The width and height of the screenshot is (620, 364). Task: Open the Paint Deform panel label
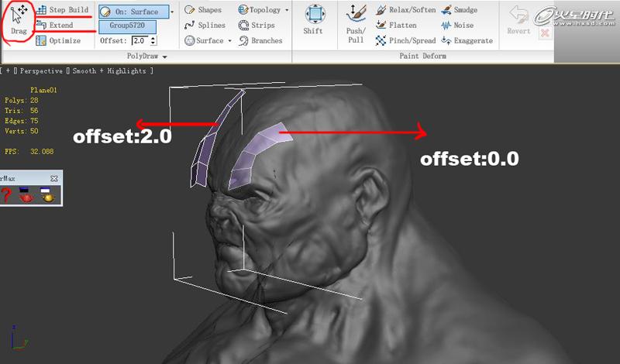click(422, 56)
